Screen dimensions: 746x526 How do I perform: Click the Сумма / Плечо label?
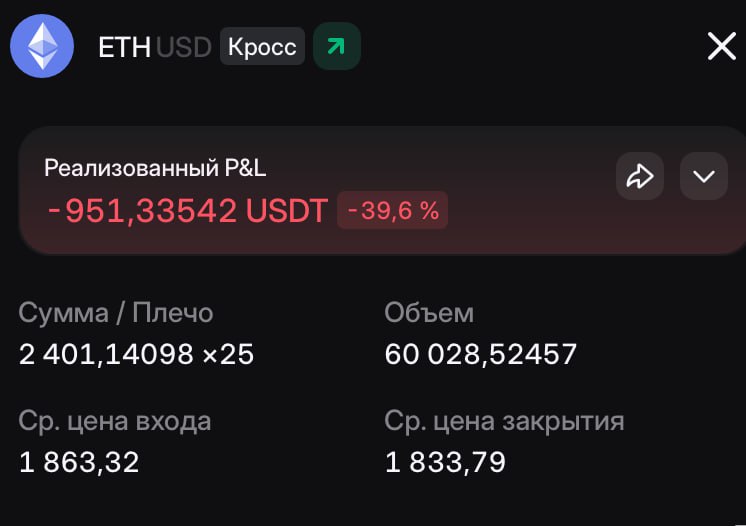pyautogui.click(x=116, y=313)
